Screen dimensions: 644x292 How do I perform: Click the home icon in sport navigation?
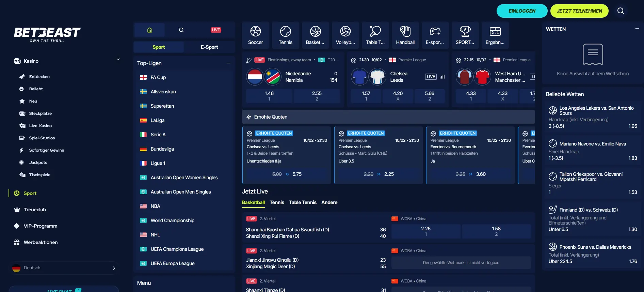149,30
